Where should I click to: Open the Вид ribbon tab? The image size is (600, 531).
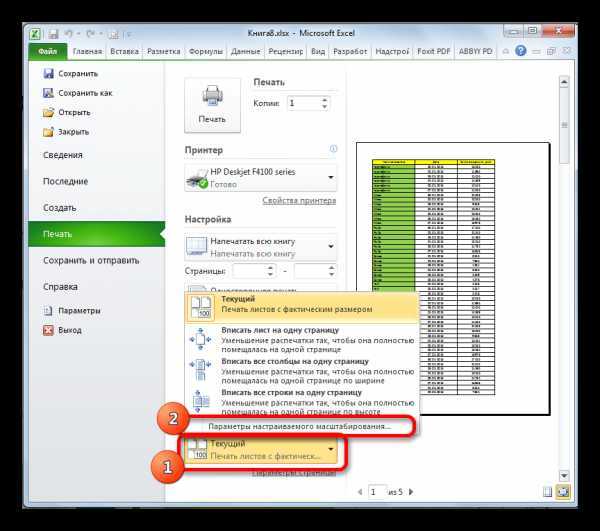click(318, 51)
